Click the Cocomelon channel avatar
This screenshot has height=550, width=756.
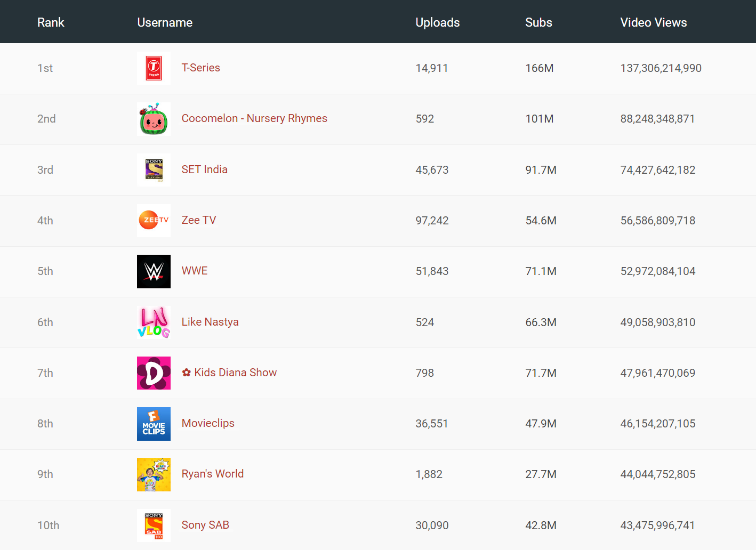click(x=154, y=119)
